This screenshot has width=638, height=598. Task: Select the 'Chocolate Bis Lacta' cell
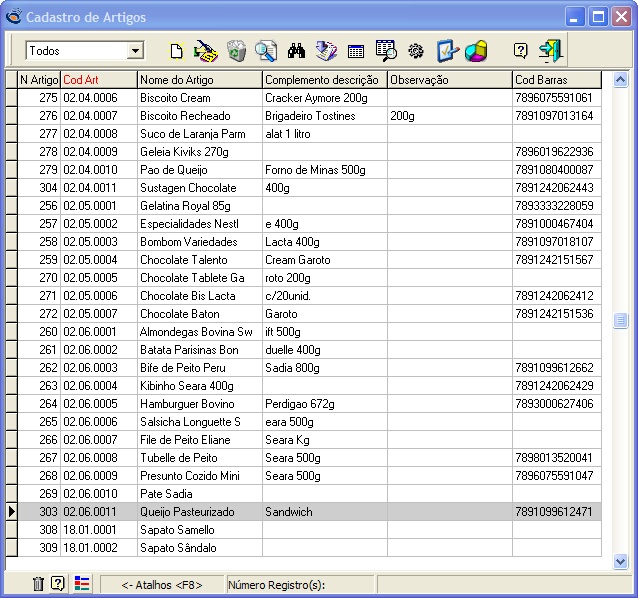[200, 296]
